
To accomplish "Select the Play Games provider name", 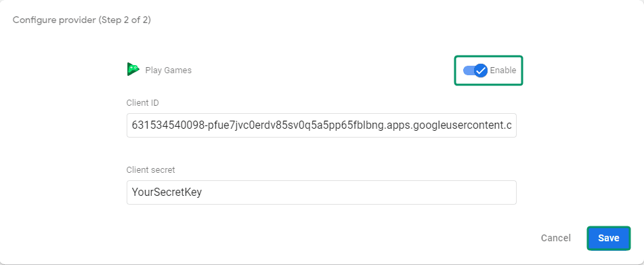I will click(169, 70).
